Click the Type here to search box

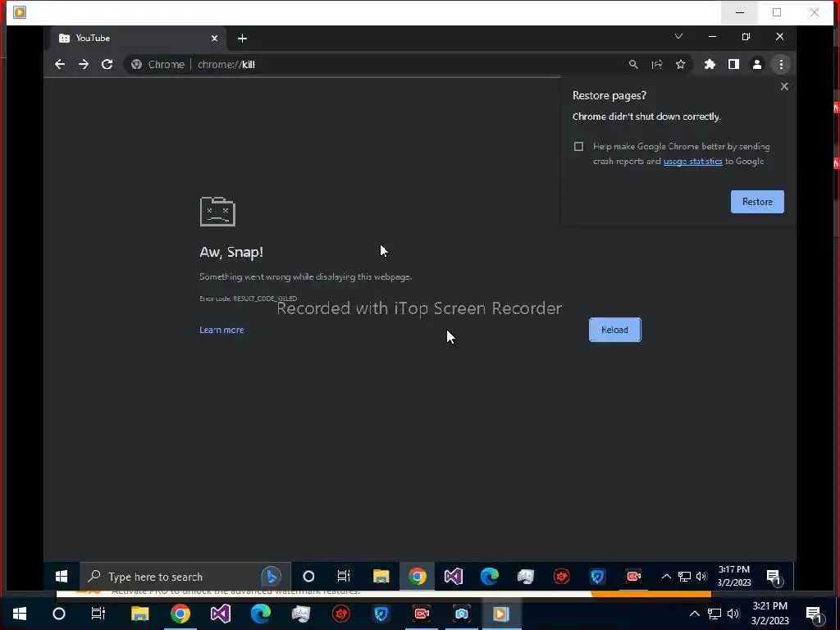185,577
